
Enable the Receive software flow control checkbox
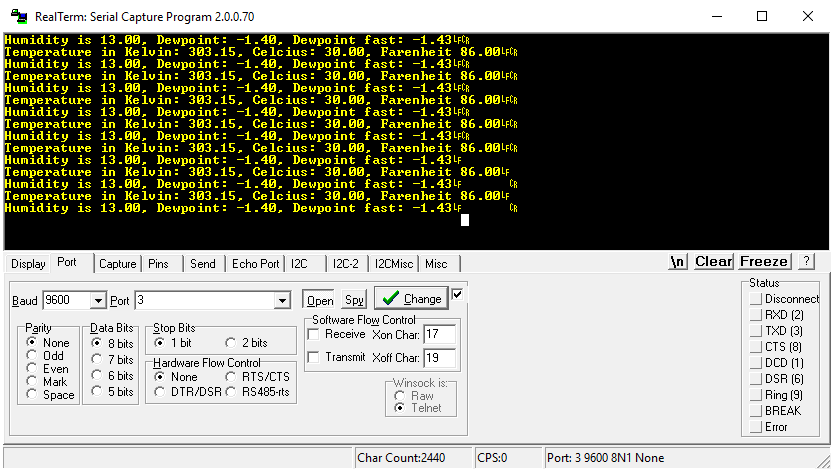coord(314,334)
